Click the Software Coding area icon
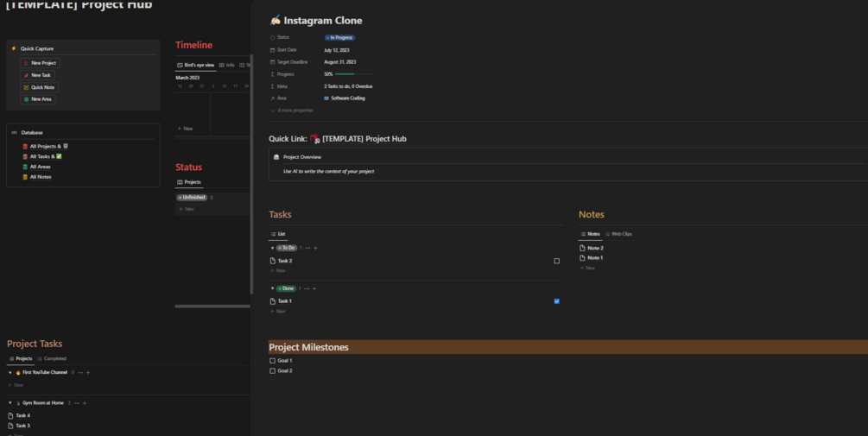868x436 pixels. [326, 98]
